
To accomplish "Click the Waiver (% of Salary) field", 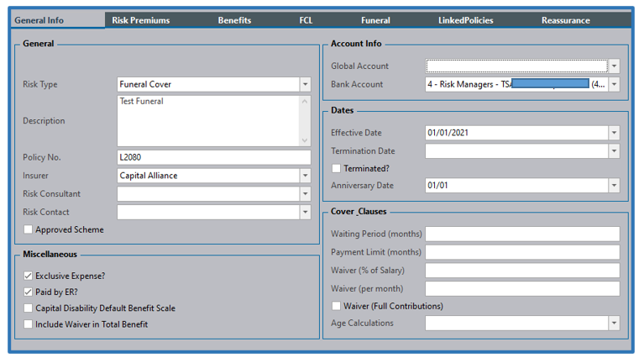I will pos(522,271).
